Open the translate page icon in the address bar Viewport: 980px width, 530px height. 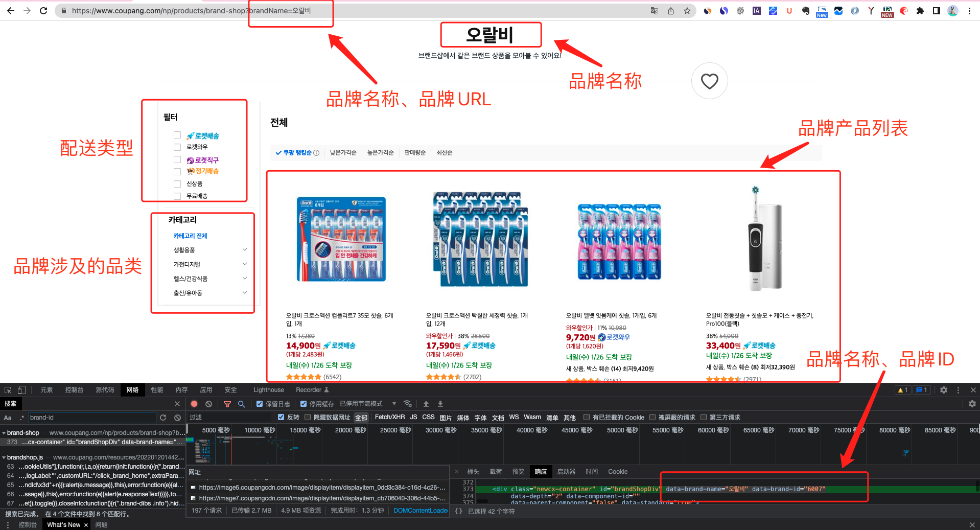click(x=655, y=11)
